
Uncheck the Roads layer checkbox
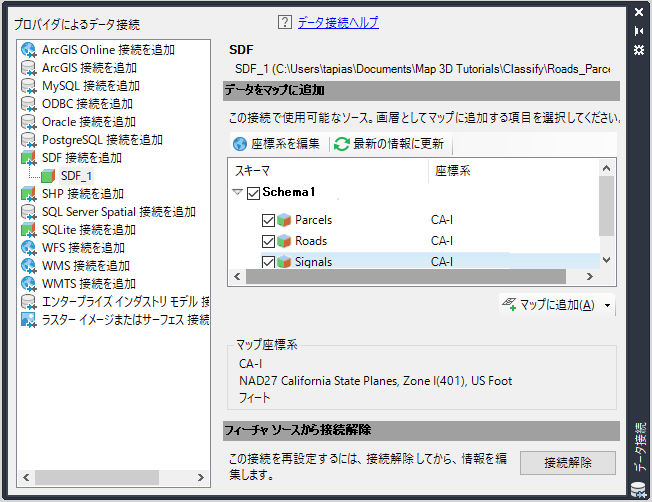268,241
